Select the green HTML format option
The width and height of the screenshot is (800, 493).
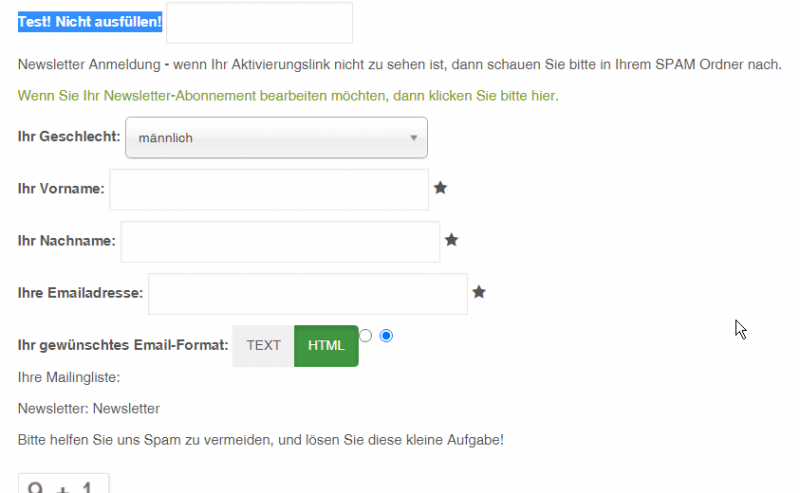[326, 346]
